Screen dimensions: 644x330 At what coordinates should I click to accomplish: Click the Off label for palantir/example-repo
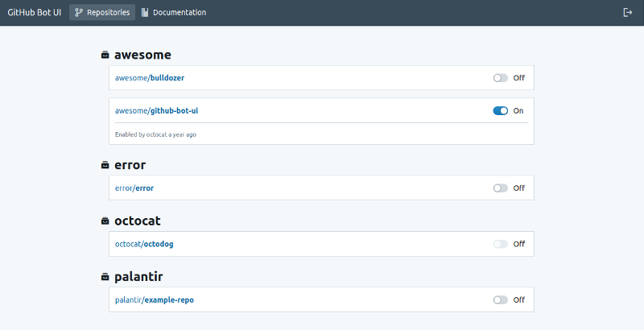tap(518, 300)
